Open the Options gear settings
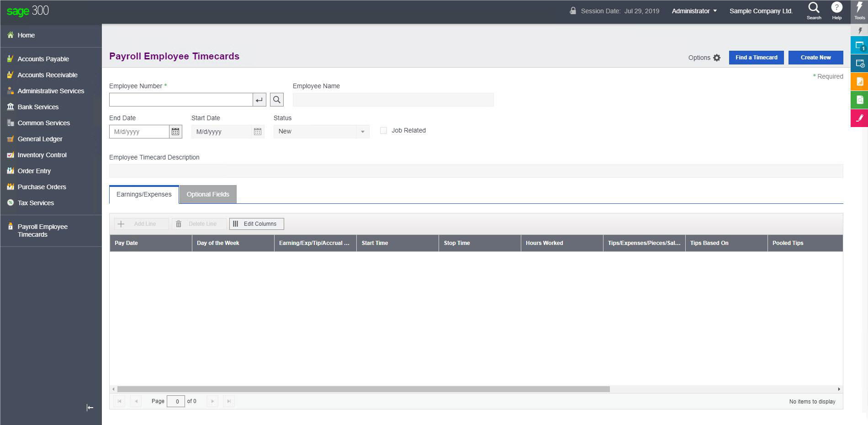Viewport: 868px width, 425px height. pos(716,58)
